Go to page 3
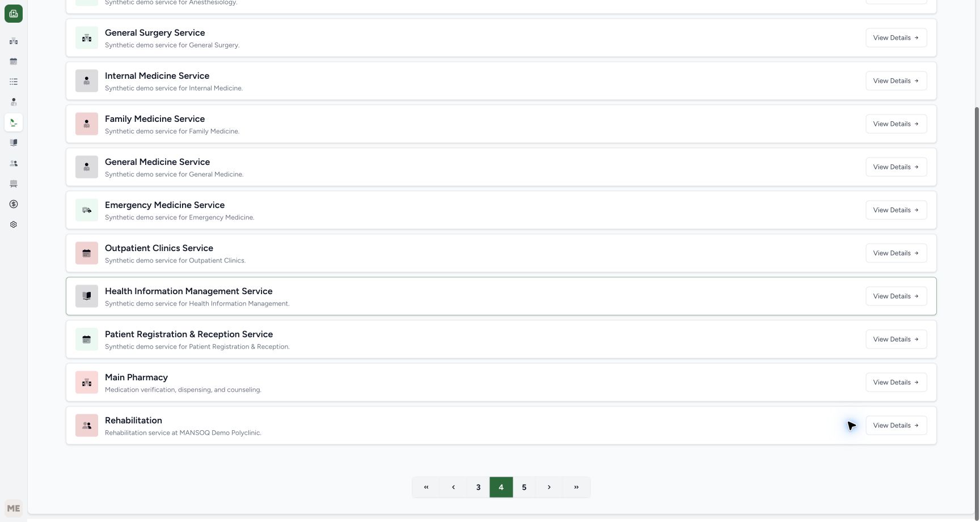The image size is (980, 522). (478, 487)
